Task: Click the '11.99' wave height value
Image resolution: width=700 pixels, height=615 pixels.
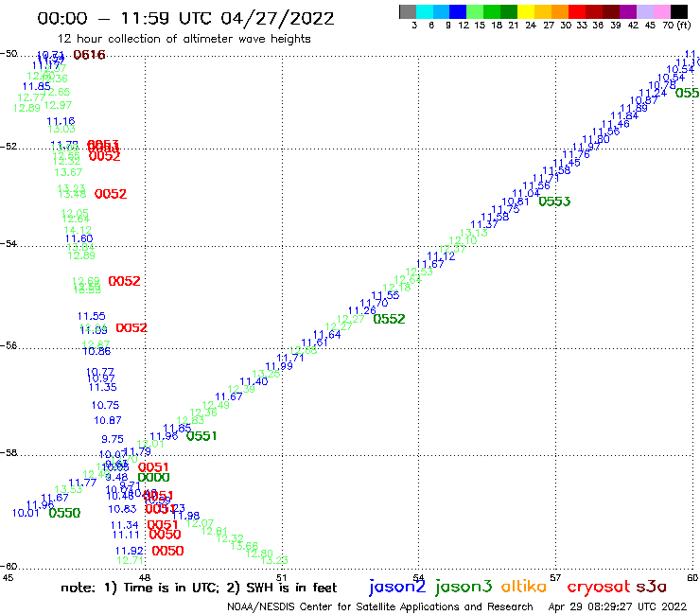Action: [x=279, y=366]
